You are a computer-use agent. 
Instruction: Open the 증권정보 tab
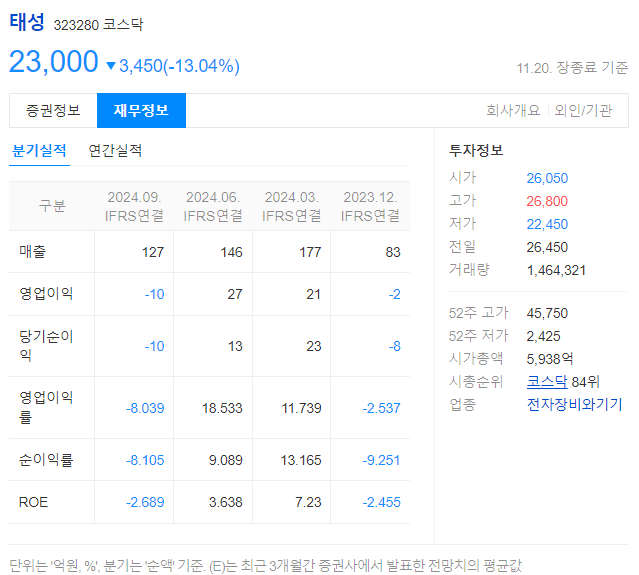click(53, 110)
